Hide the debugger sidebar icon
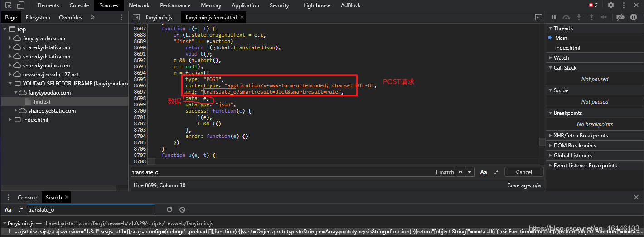This screenshot has width=644, height=237. tap(538, 17)
